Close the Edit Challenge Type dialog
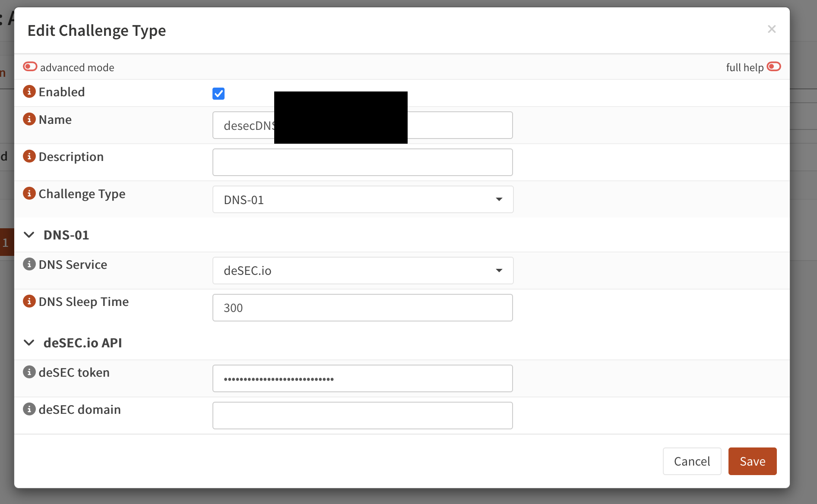817x504 pixels. tap(772, 29)
